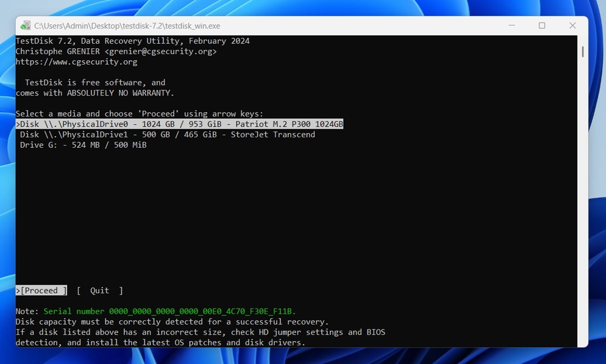Image resolution: width=606 pixels, height=364 pixels.
Task: Minimize the TestDisk console window
Action: click(511, 26)
